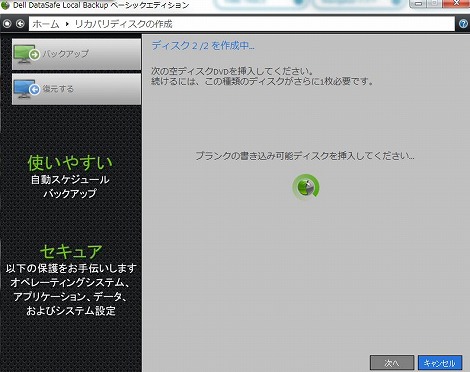Click the 使いやすい green heading

tap(70, 163)
